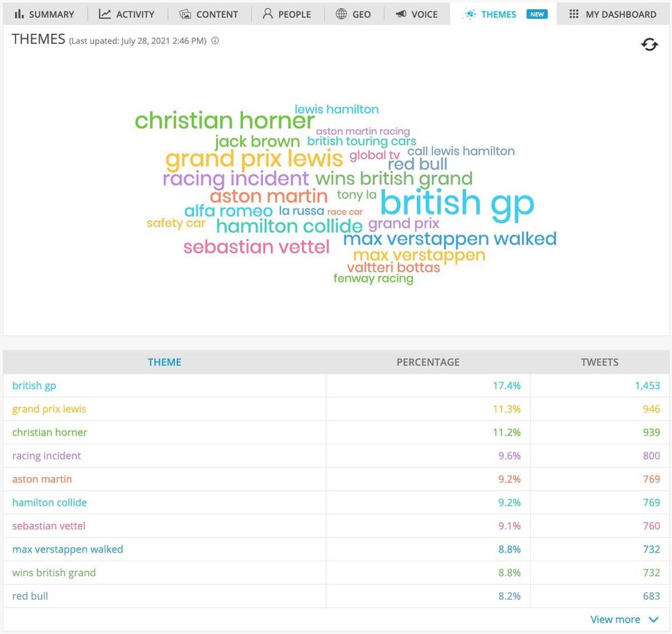Click 'global tv' in the word cloud
This screenshot has width=672, height=634.
coord(375,155)
